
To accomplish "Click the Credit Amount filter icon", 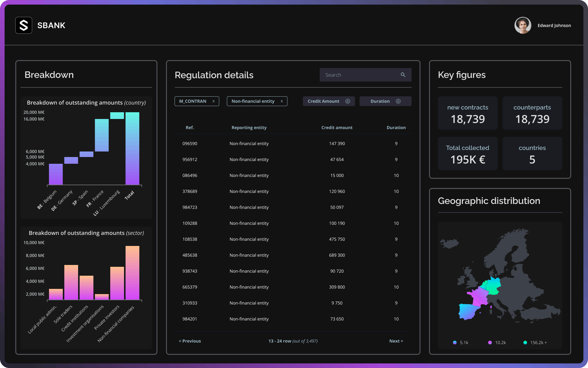I will [348, 101].
